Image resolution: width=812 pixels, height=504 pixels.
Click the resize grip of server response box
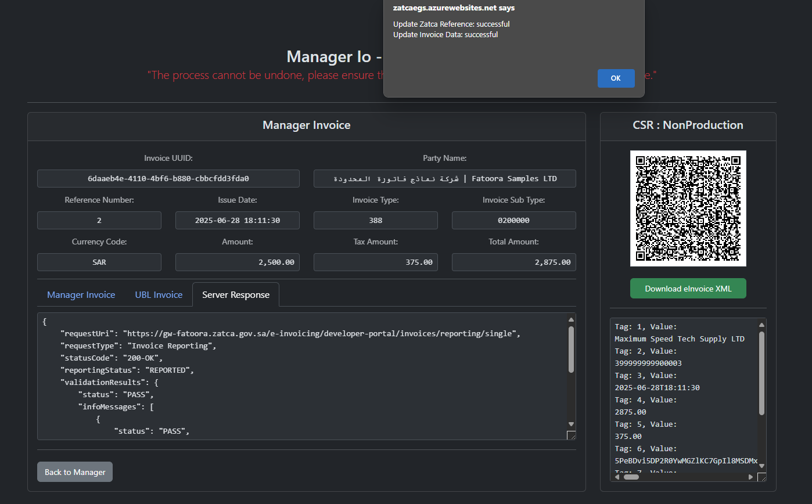(x=571, y=435)
